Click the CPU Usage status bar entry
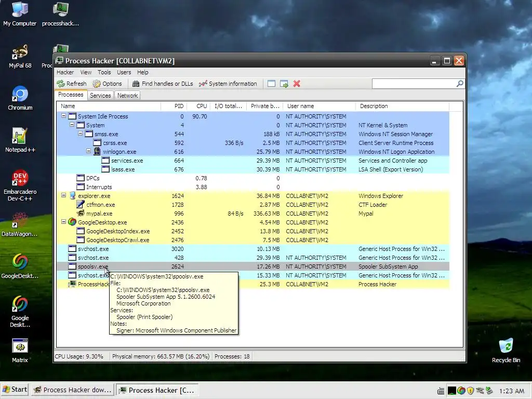The height and width of the screenshot is (399, 532). (79, 356)
